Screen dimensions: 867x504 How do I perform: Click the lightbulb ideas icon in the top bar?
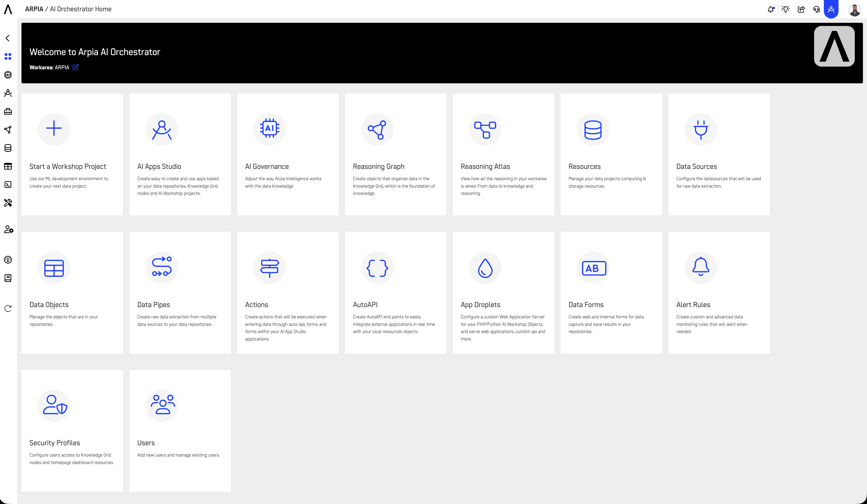click(x=786, y=9)
